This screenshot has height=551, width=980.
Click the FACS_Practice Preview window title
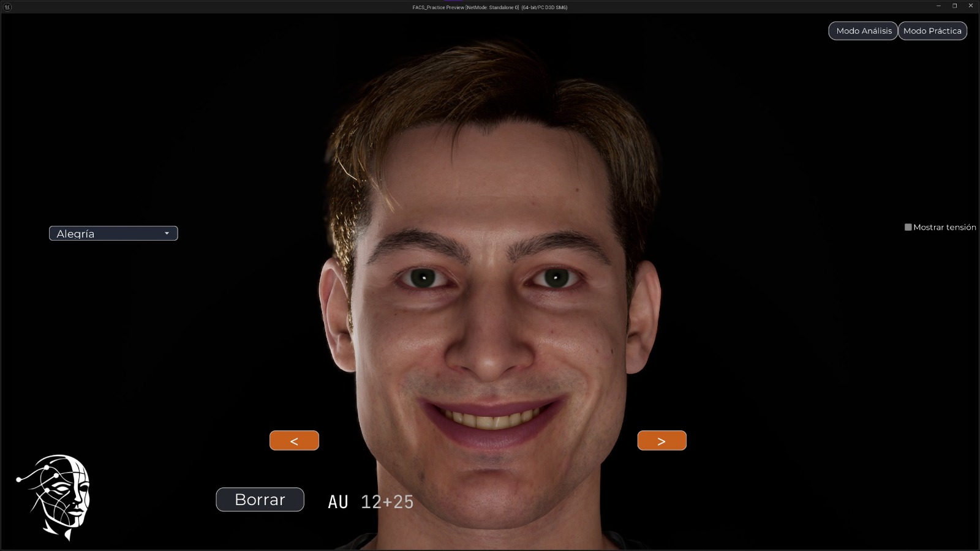(x=490, y=7)
